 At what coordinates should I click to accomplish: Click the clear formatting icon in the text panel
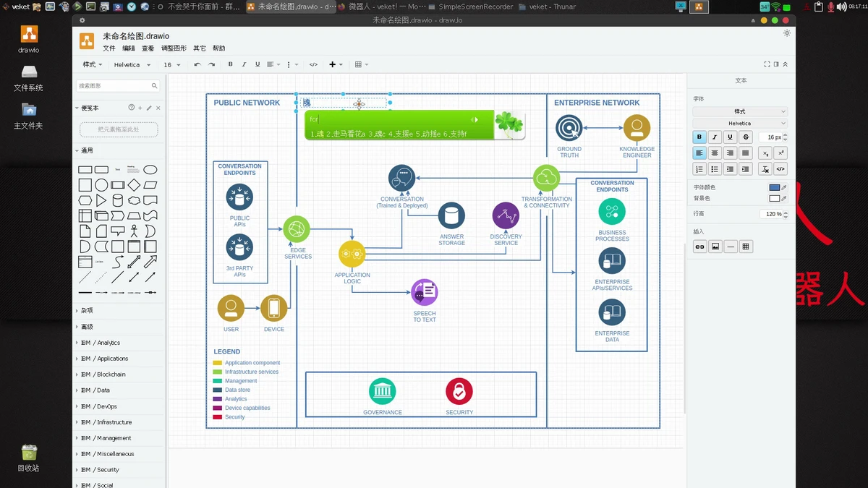[765, 169]
